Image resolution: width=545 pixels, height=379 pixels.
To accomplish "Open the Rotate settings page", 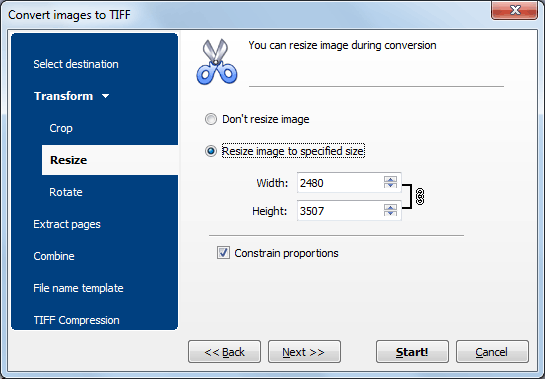I will [66, 192].
